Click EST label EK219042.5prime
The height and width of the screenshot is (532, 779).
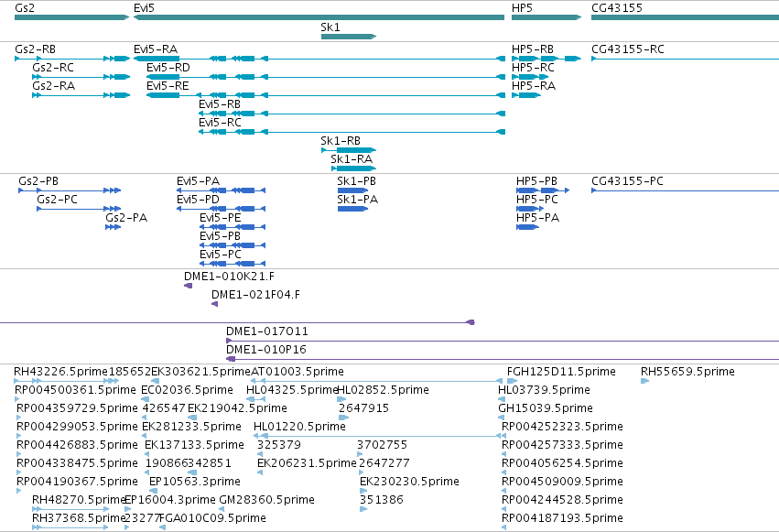pos(237,408)
